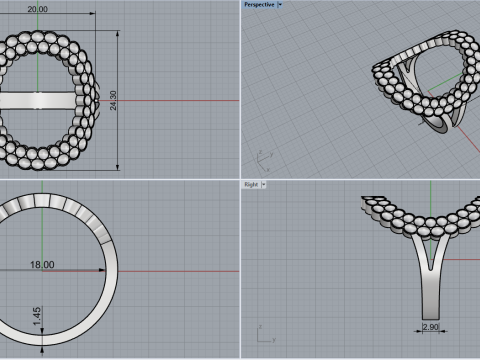The image size is (480, 360).
Task: Click the ring model in Perspective view
Action: (427, 82)
